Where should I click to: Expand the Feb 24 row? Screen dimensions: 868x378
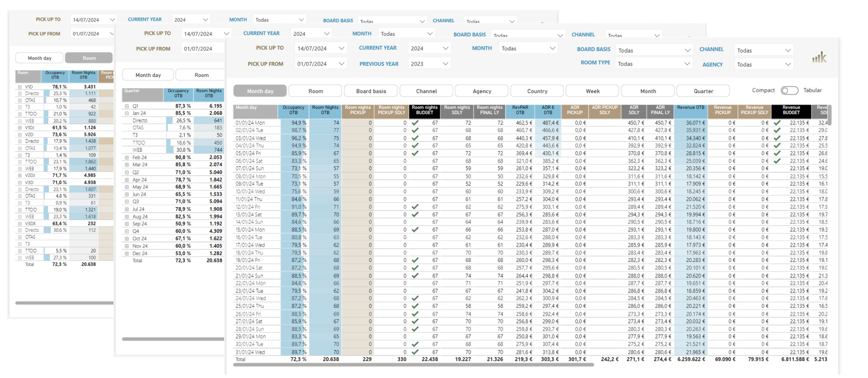(127, 157)
